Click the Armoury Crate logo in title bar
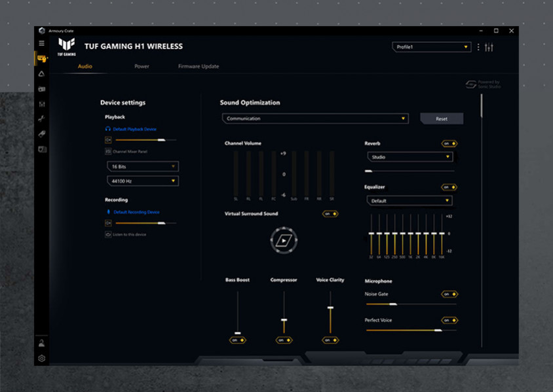Viewport: 553px width, 392px height. pyautogui.click(x=42, y=31)
